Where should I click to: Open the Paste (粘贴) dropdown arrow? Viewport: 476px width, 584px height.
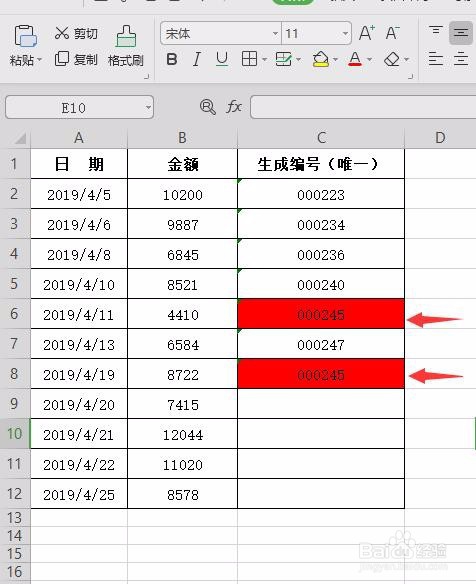[39, 60]
